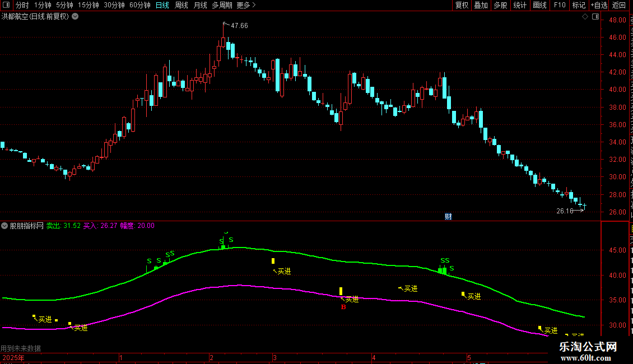Click the 2025年 date axis label
The image size is (633, 364).
pos(13,357)
